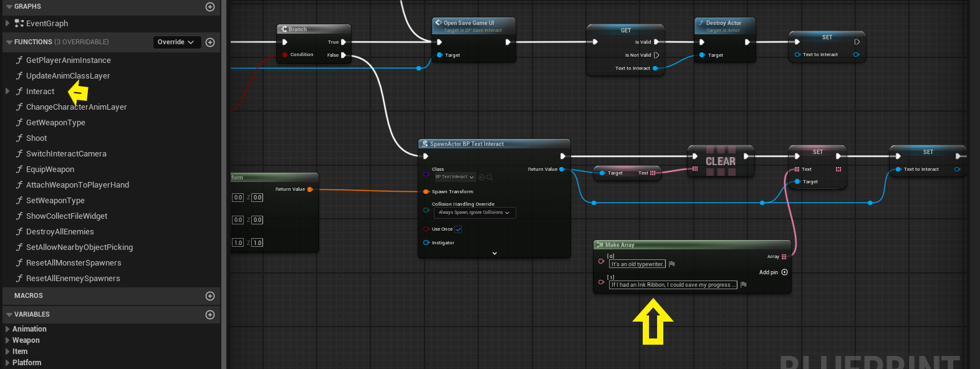Add a new macro via plus icon
This screenshot has height=369, width=980.
coord(210,296)
